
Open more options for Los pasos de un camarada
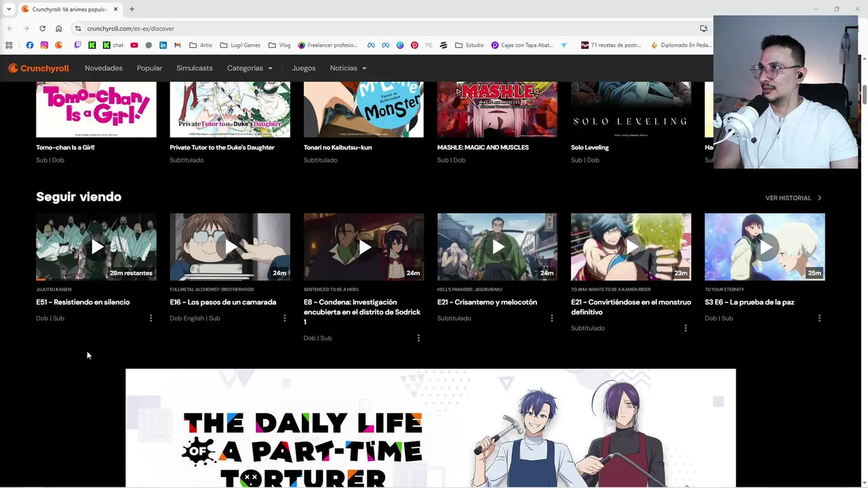point(284,318)
